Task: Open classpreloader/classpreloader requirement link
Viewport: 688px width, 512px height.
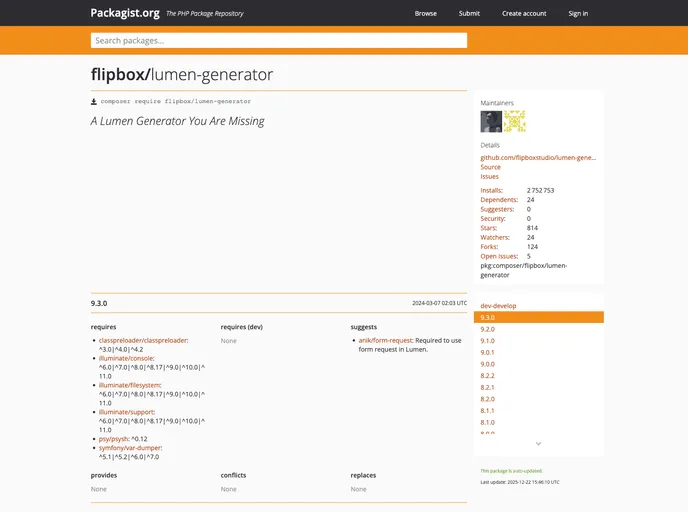Action: pos(142,340)
